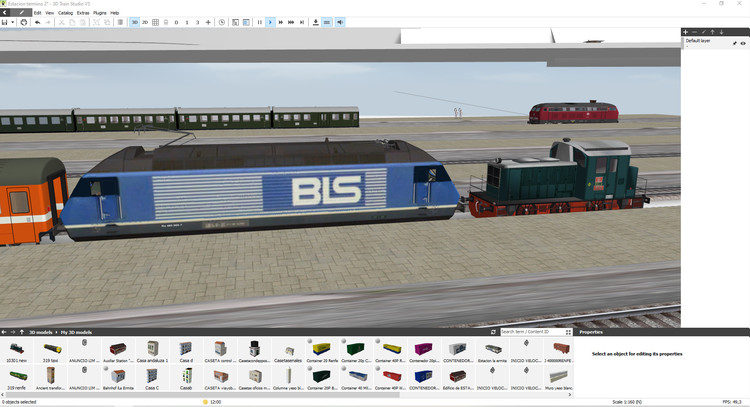Image resolution: width=750 pixels, height=407 pixels.
Task: Click the skip-to-end playback button
Action: tap(302, 22)
